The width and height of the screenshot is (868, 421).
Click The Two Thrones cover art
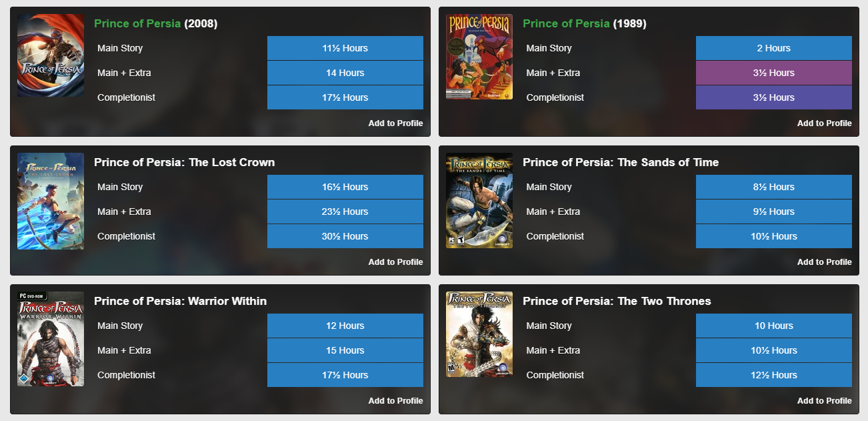pos(479,334)
